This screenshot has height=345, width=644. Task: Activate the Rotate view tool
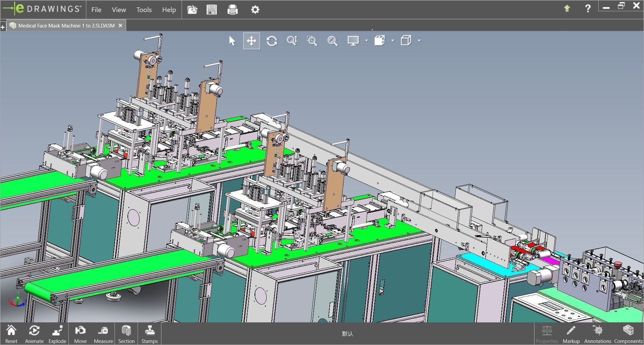pos(272,41)
